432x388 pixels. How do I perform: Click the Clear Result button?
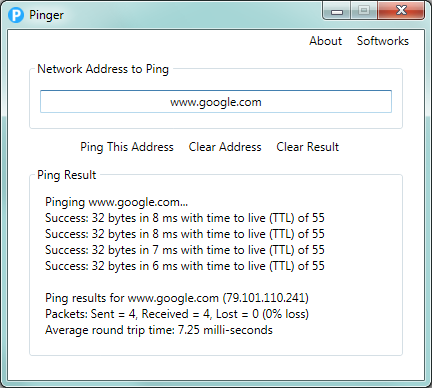point(308,147)
